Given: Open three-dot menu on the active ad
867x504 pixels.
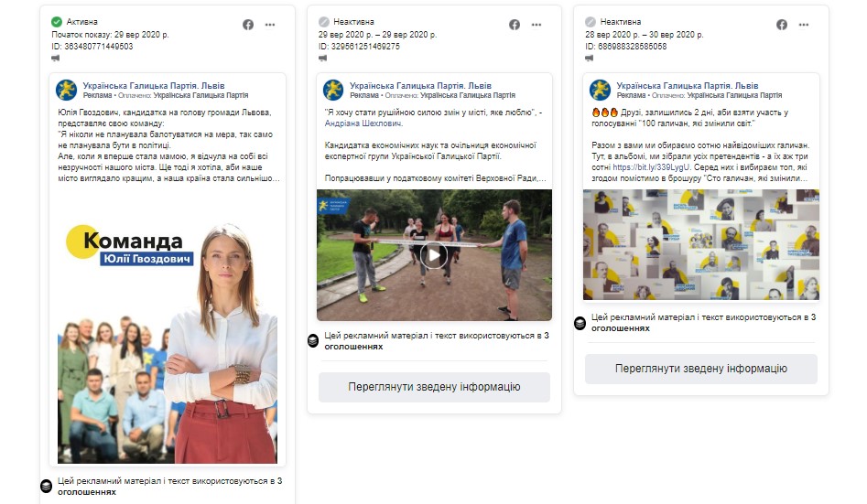Looking at the screenshot, I should [x=270, y=25].
